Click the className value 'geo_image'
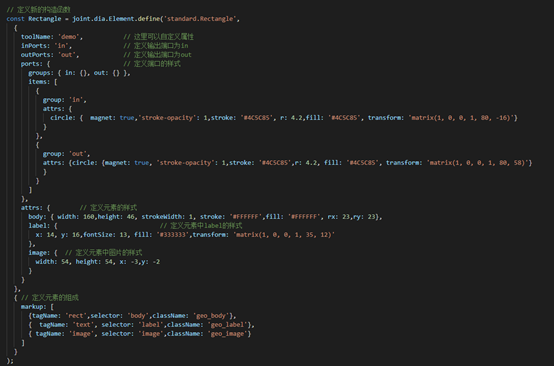The height and width of the screenshot is (366, 554). [x=228, y=333]
